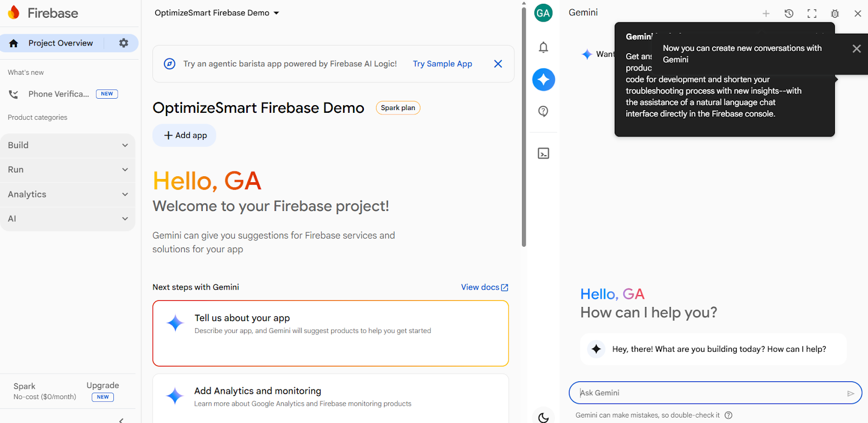Open project settings gear icon
This screenshot has width=868, height=423.
124,43
